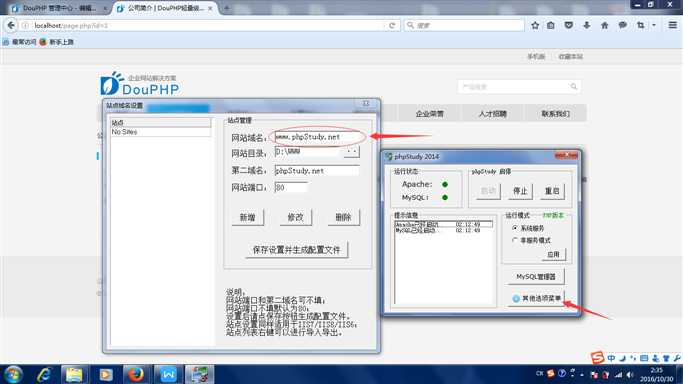Click the crop screenshot icon in Firefox toolbar
Image resolution: width=683 pixels, height=384 pixels.
pyautogui.click(x=640, y=25)
